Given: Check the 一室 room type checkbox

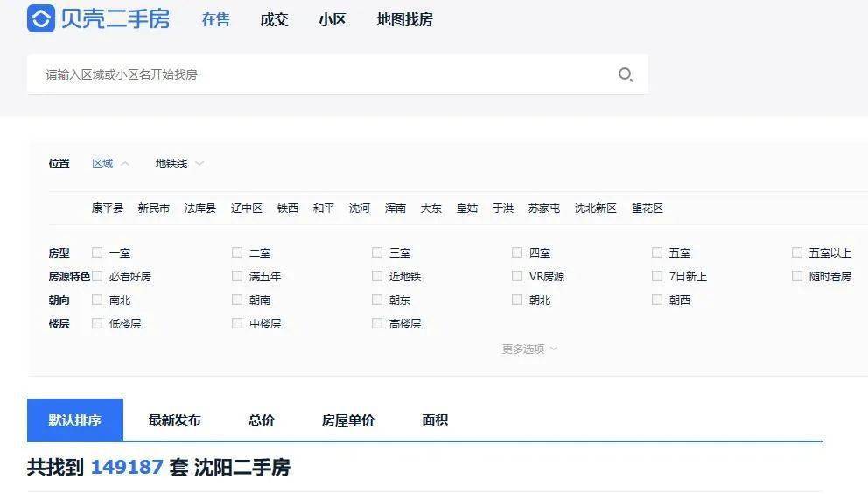Looking at the screenshot, I should tap(97, 252).
